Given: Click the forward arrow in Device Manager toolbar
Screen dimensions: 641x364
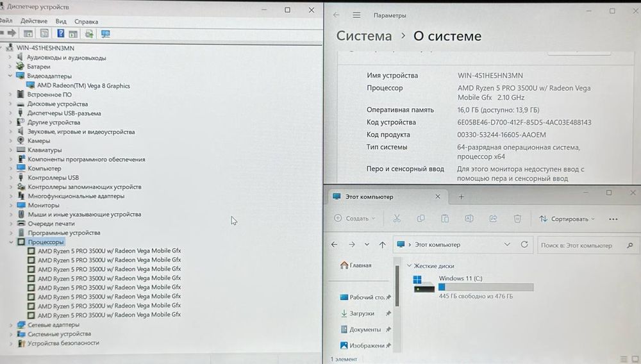Looking at the screenshot, I should [x=12, y=33].
